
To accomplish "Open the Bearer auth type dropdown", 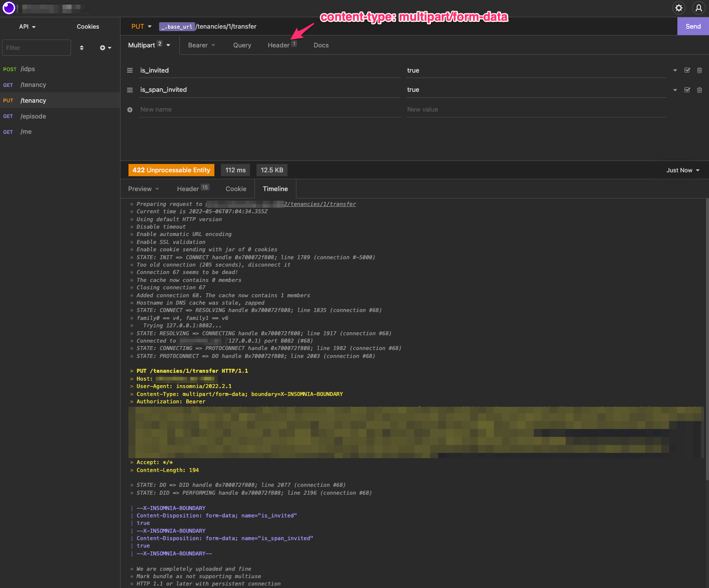I will (202, 45).
